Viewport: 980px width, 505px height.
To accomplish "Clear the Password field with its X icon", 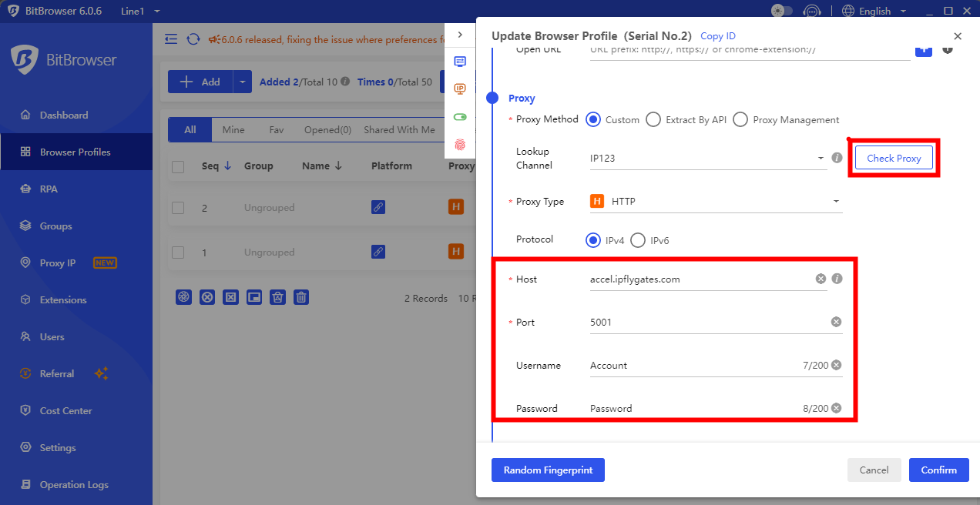I will [x=836, y=408].
